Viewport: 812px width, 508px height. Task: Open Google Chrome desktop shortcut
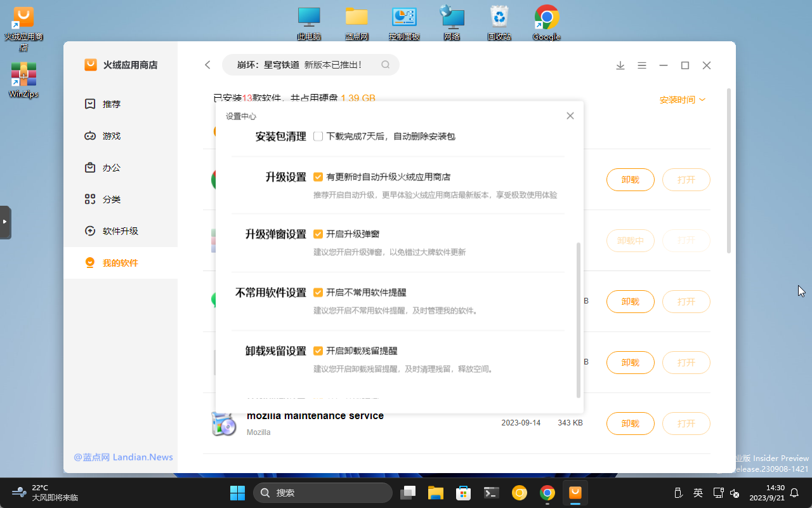546,23
